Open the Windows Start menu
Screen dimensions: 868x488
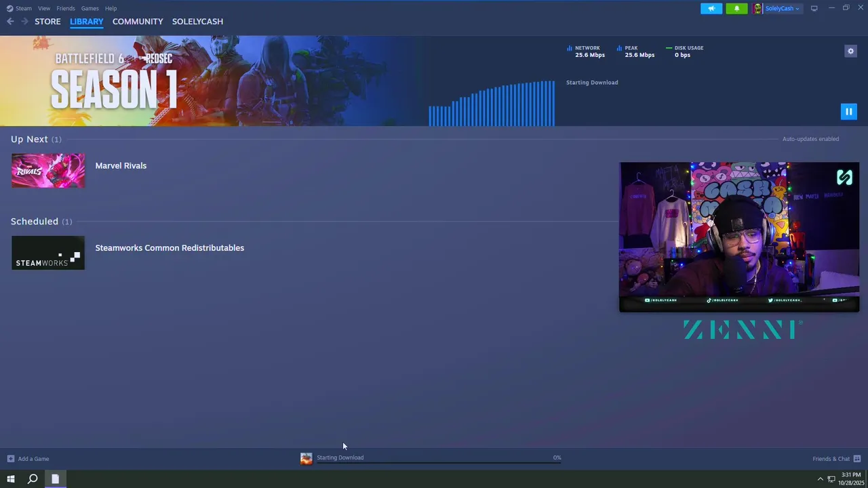pyautogui.click(x=11, y=479)
